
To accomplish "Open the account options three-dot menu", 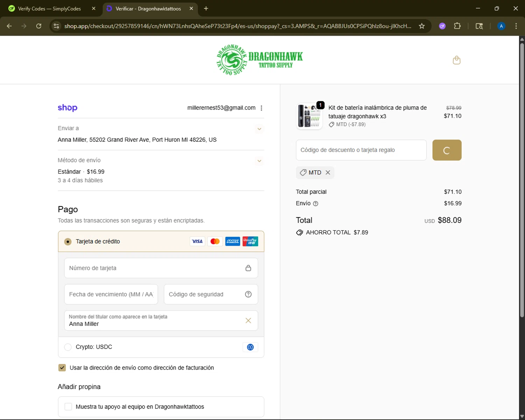I will tap(261, 108).
